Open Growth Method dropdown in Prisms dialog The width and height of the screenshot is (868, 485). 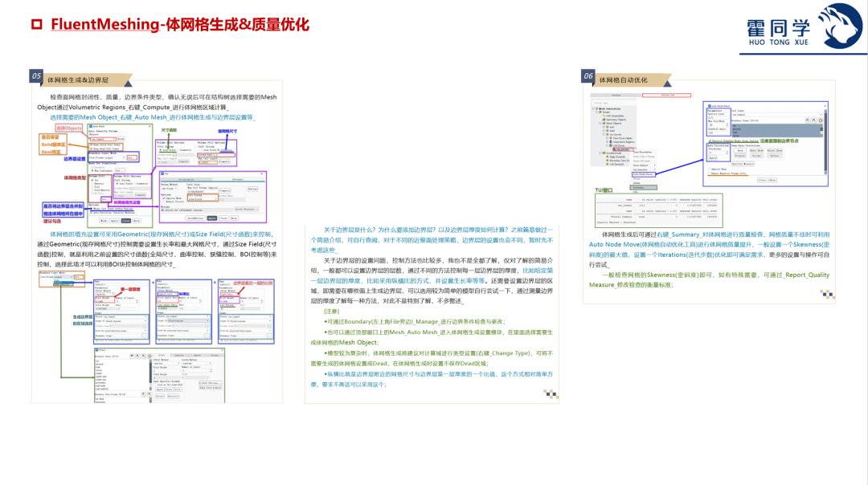tap(197, 363)
